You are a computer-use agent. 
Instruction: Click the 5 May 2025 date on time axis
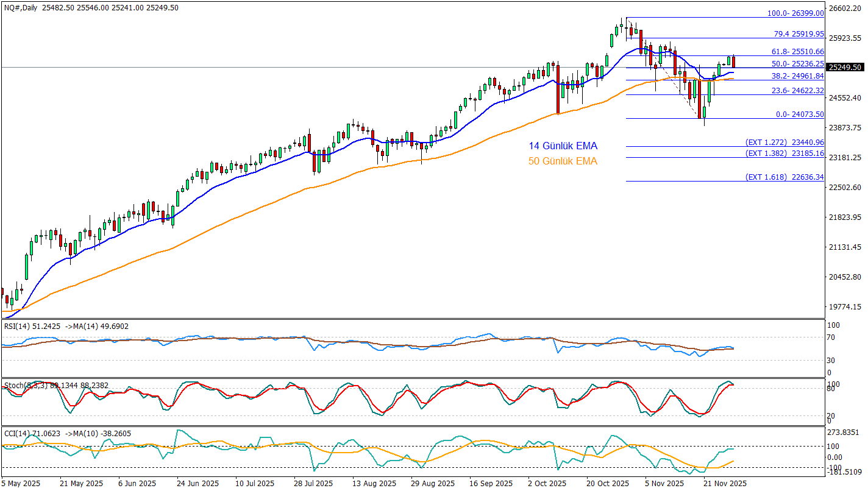pyautogui.click(x=21, y=483)
